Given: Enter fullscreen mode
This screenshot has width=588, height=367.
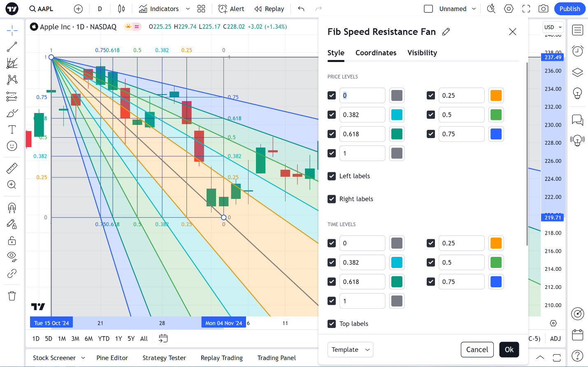Looking at the screenshot, I should click(526, 9).
